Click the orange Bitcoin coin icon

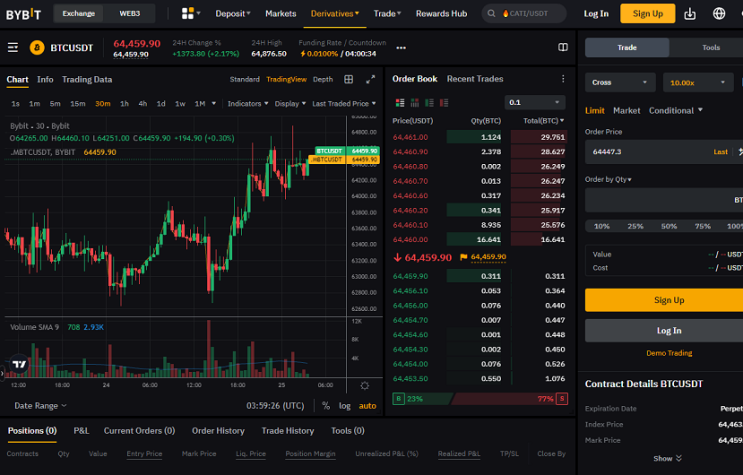(37, 47)
